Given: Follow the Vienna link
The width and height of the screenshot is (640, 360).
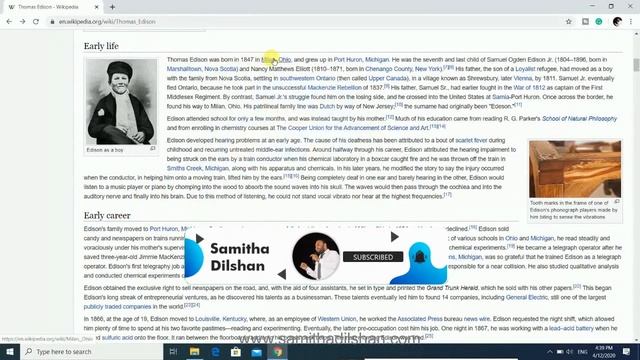Looking at the screenshot, I should (x=522, y=78).
